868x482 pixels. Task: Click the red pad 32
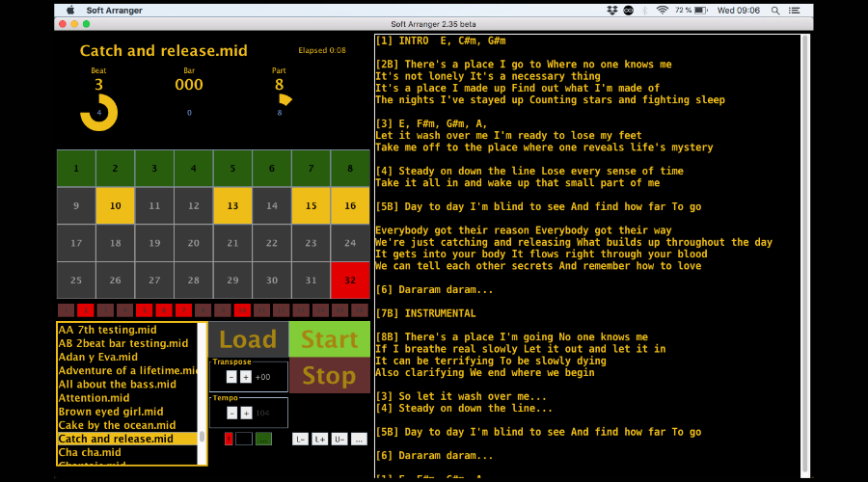[350, 280]
